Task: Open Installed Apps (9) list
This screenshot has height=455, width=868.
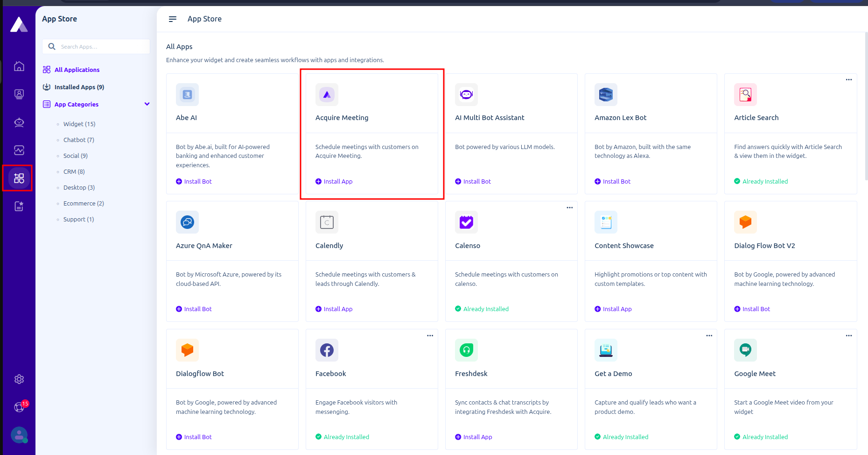Action: pyautogui.click(x=79, y=87)
